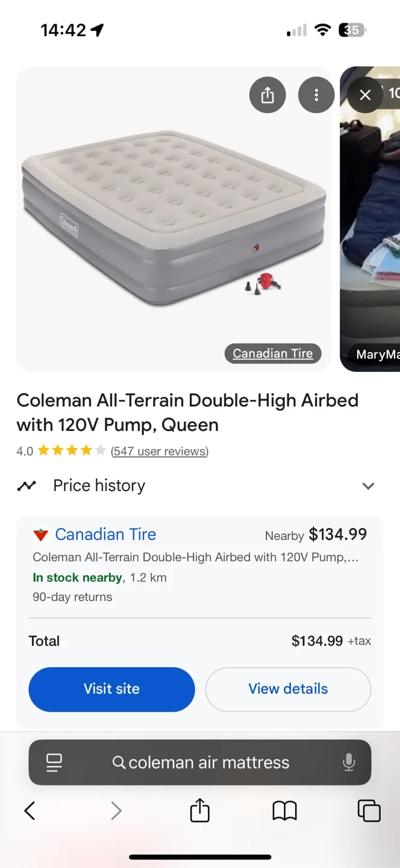Screen dimensions: 400x868
Task: Tap the four-star rating display
Action: coord(70,450)
